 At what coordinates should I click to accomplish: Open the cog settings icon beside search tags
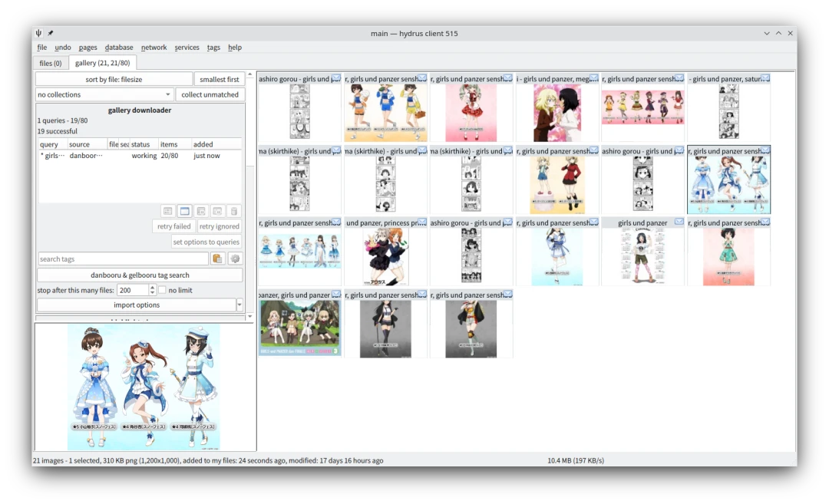tap(235, 259)
